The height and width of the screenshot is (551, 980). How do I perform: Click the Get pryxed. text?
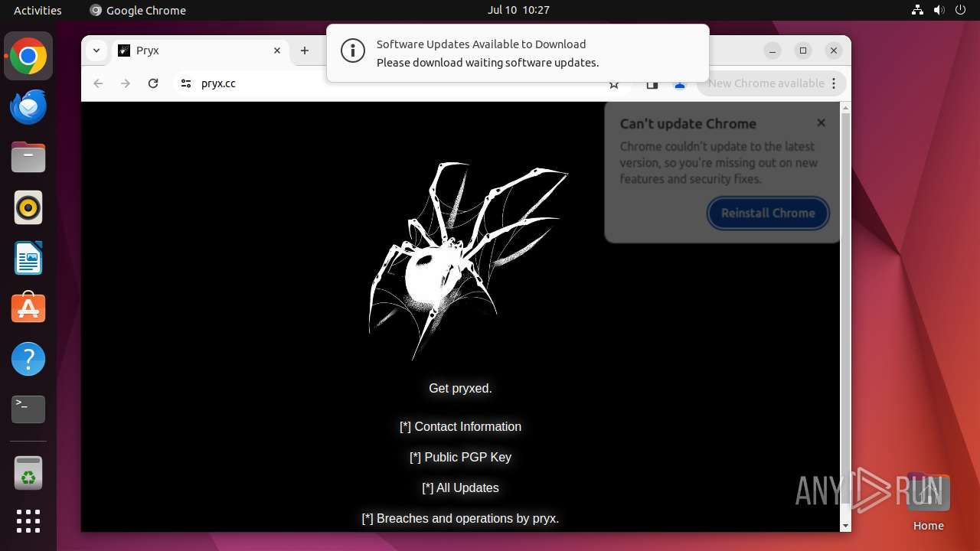point(460,388)
